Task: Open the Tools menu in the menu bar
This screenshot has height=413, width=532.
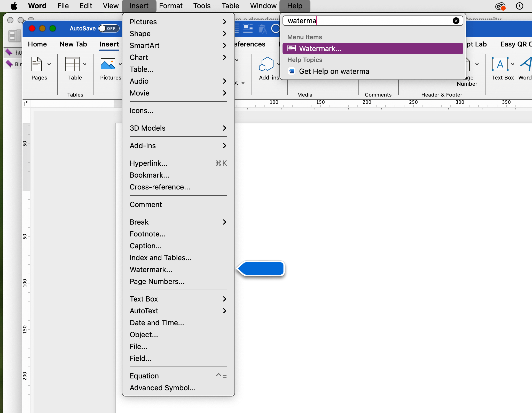Action: click(x=202, y=6)
